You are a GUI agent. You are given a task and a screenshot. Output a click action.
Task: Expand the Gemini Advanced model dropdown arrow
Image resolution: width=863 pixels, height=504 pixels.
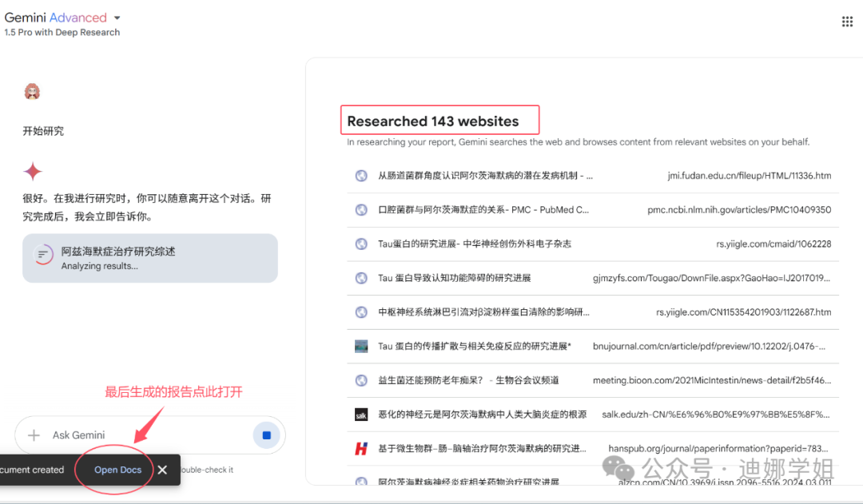click(117, 18)
